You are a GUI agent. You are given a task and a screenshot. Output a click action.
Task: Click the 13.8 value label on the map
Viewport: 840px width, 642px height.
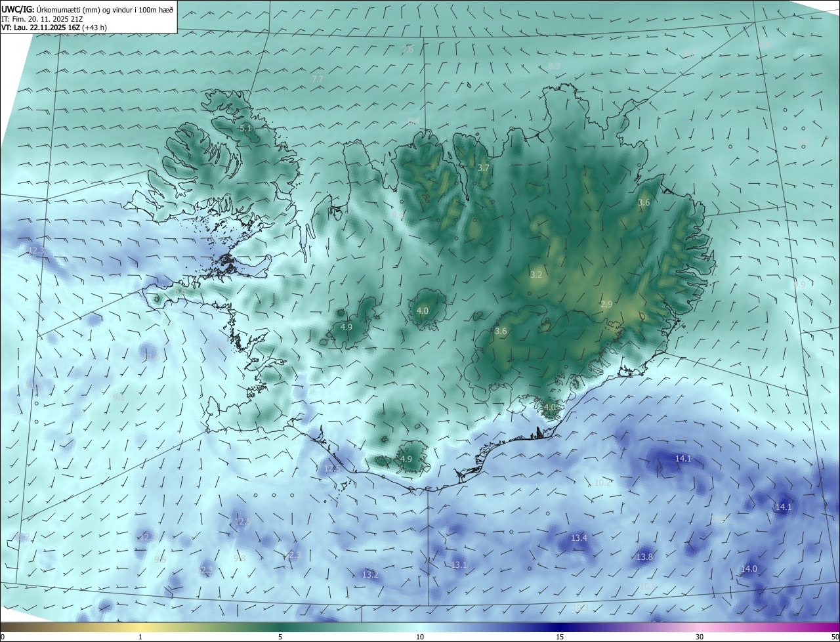644,557
